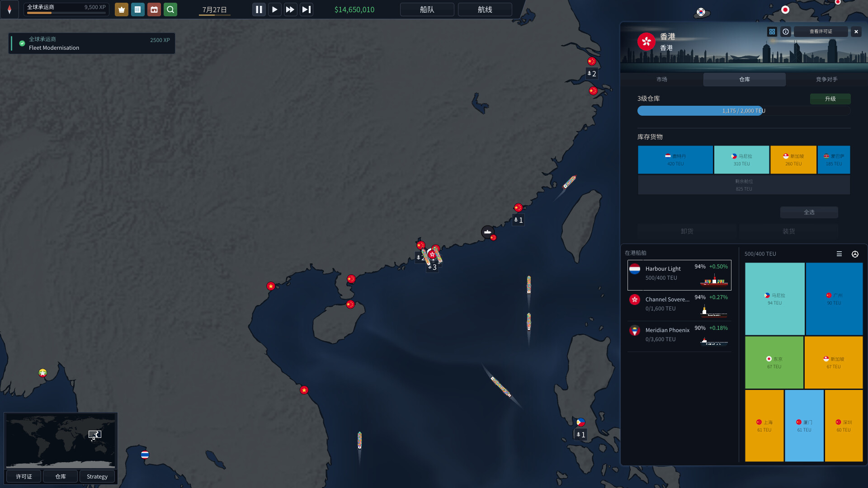Select the 鹿特丹 420 TEU warehouse cargo block

675,160
